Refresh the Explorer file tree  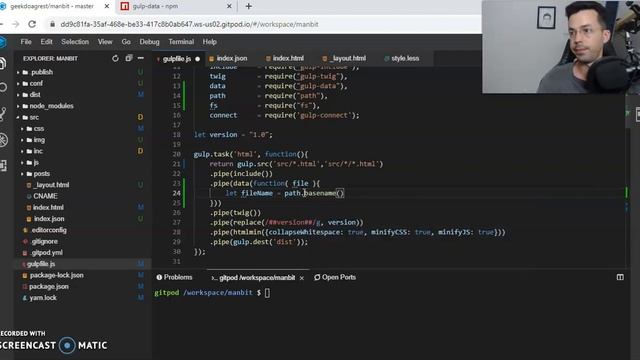pyautogui.click(x=115, y=58)
